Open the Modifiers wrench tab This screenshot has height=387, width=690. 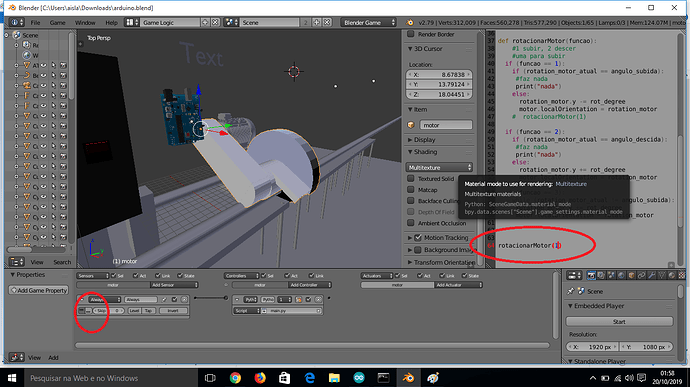pos(652,275)
